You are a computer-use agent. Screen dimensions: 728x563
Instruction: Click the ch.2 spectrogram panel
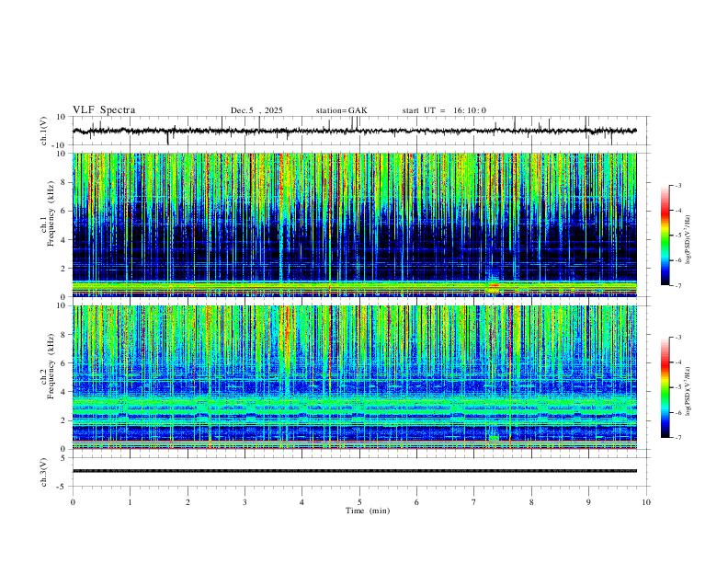click(355, 377)
